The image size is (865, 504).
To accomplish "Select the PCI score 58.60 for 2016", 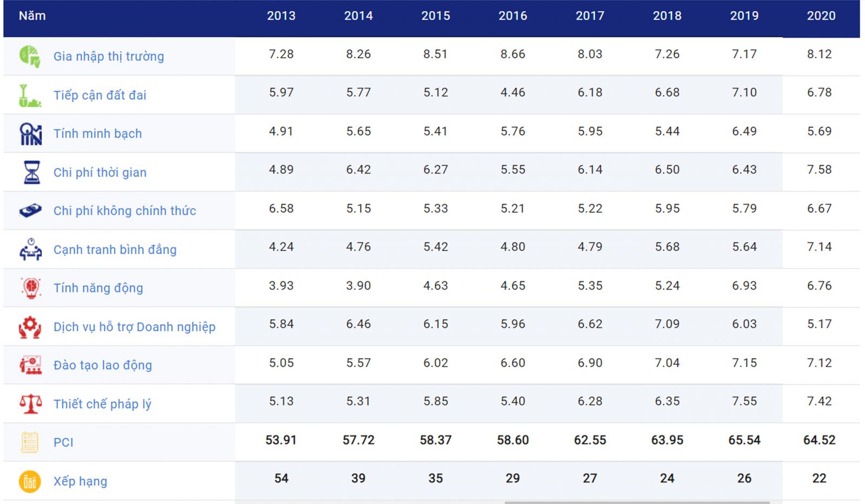I will 513,440.
